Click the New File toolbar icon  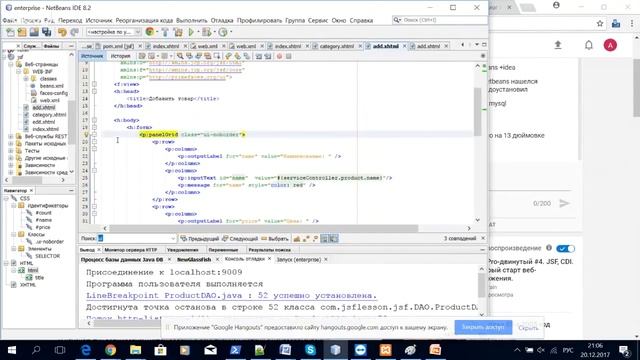(10, 32)
